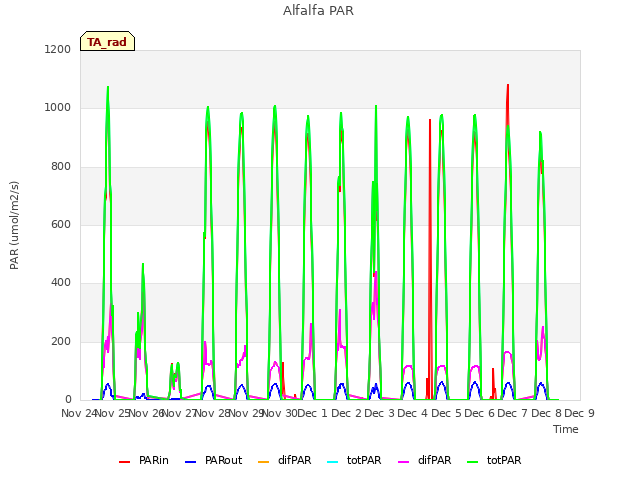
Task: Click the Dec 4 date tick label
Action: click(x=412, y=413)
